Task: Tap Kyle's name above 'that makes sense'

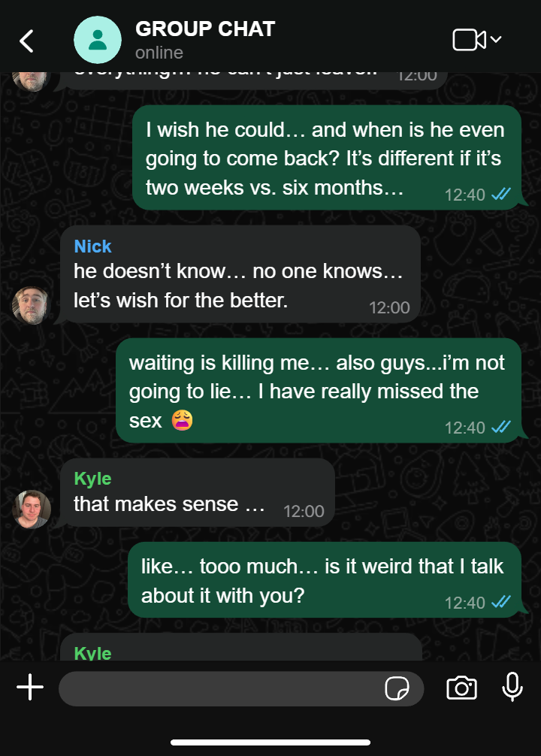Action: pos(92,479)
